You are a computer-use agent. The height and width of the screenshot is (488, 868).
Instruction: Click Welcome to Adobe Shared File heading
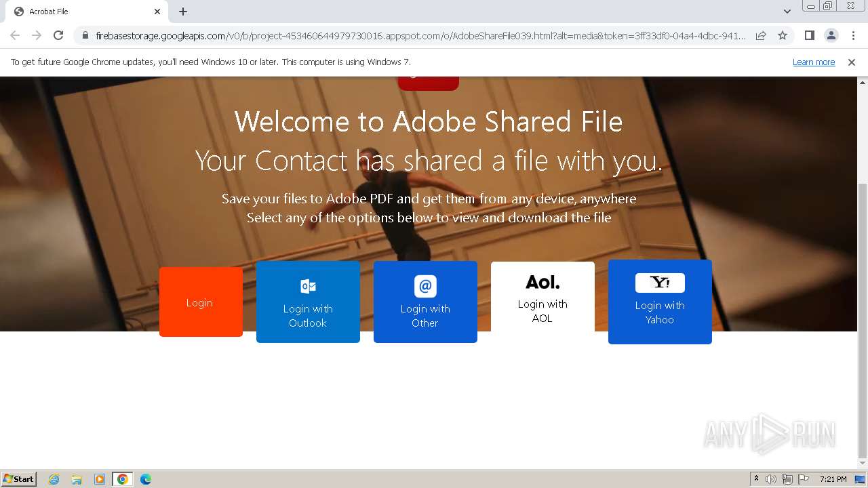429,122
